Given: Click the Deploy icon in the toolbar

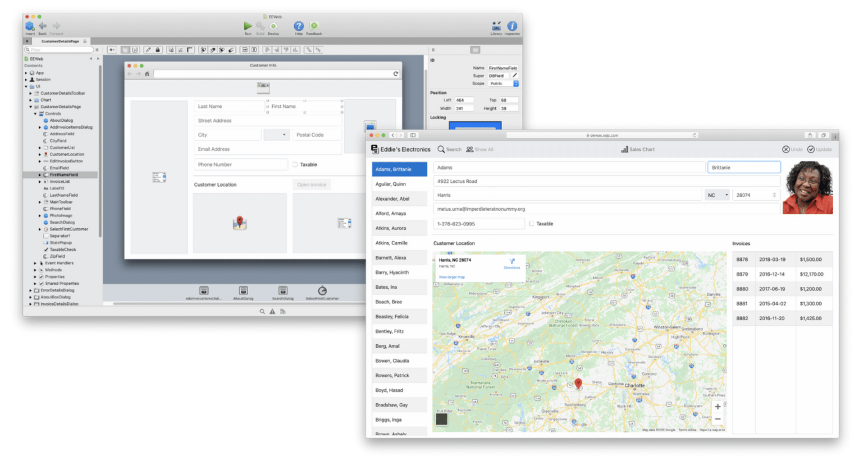Looking at the screenshot, I should [273, 26].
